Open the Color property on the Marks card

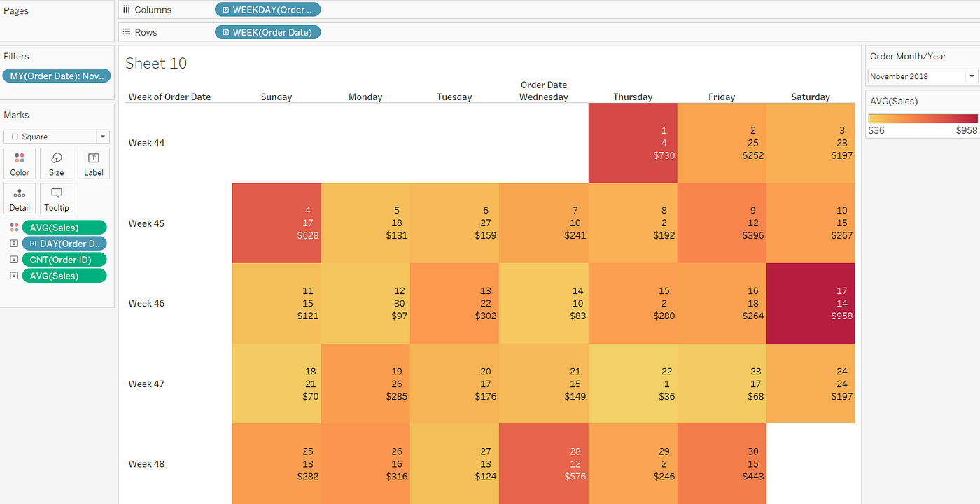pos(20,163)
